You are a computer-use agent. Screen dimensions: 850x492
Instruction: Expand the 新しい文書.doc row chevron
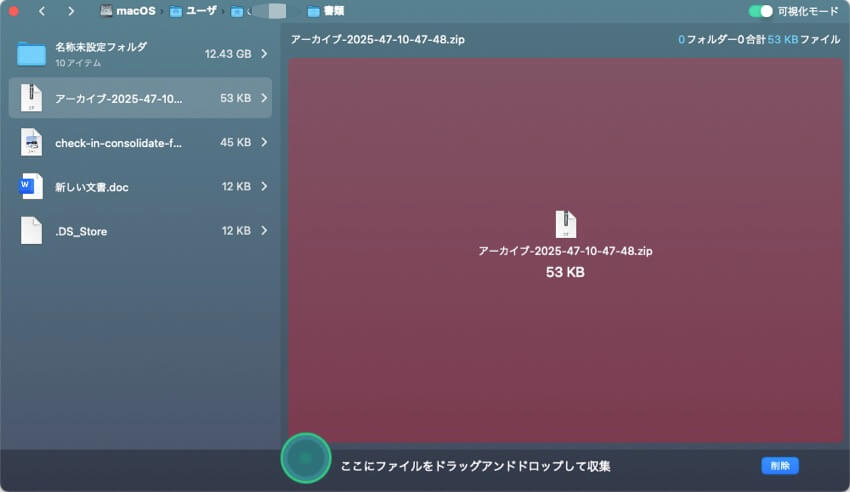(264, 186)
